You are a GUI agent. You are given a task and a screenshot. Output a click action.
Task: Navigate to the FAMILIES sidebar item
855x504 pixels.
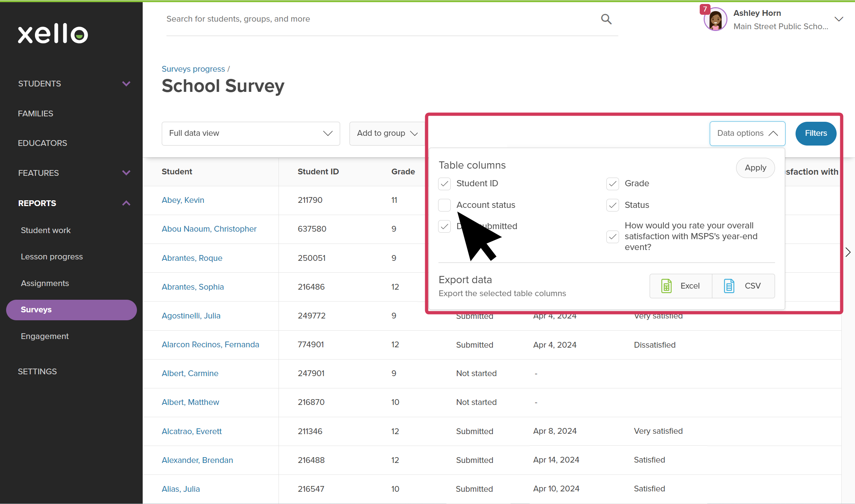35,113
